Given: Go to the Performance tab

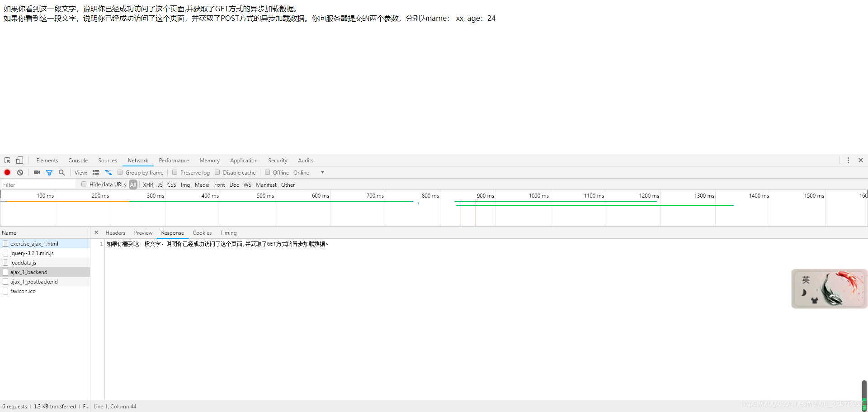Looking at the screenshot, I should click(174, 161).
